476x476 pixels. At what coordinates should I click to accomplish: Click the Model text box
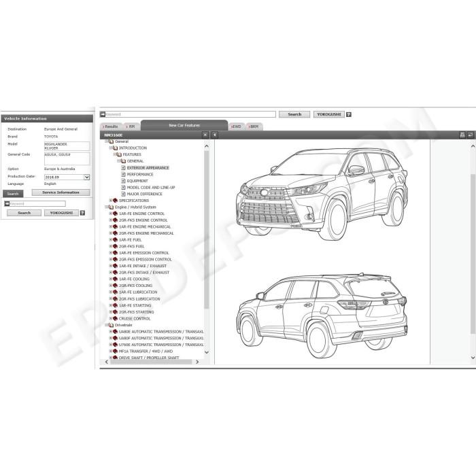(67, 146)
